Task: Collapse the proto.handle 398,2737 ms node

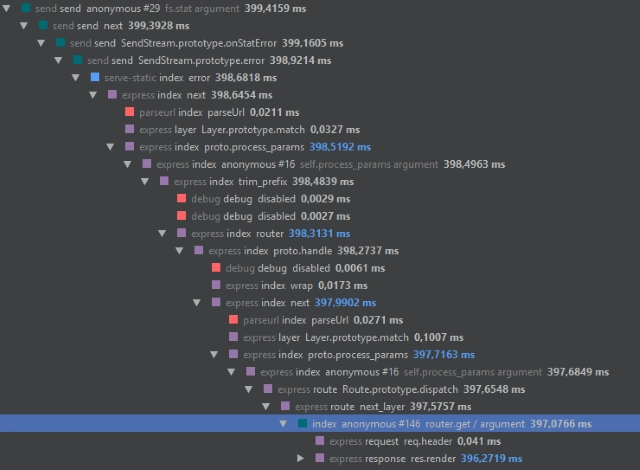Action: pos(179,251)
